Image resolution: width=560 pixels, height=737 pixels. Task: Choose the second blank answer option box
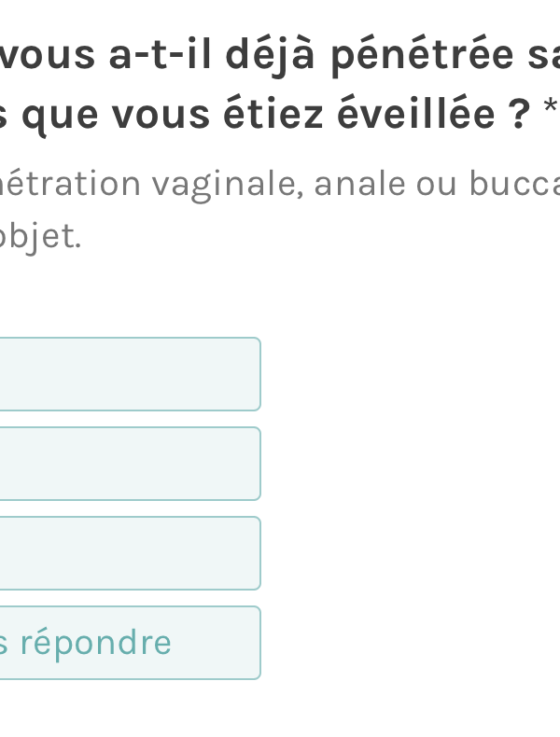[x=129, y=464]
